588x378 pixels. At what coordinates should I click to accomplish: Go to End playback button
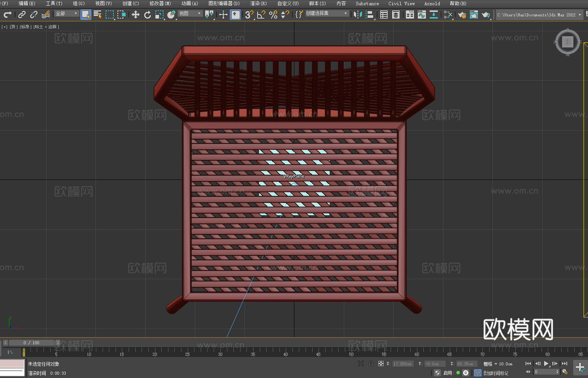pos(565,364)
